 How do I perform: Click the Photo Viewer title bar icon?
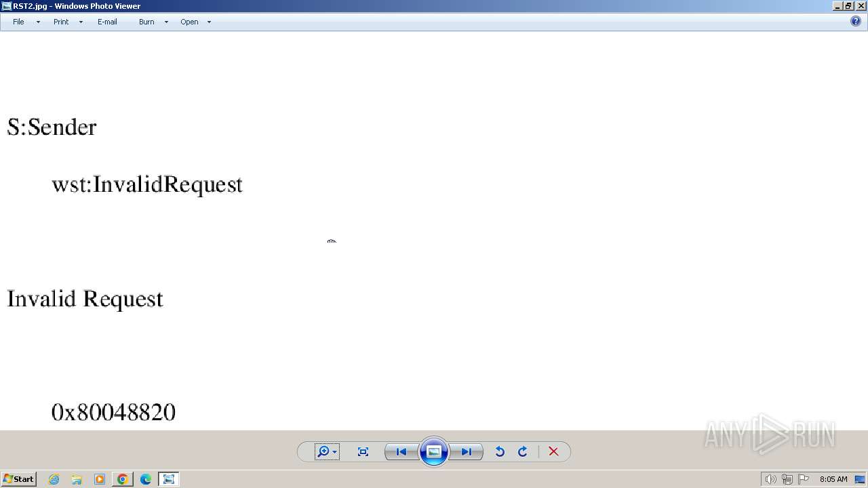(7, 6)
